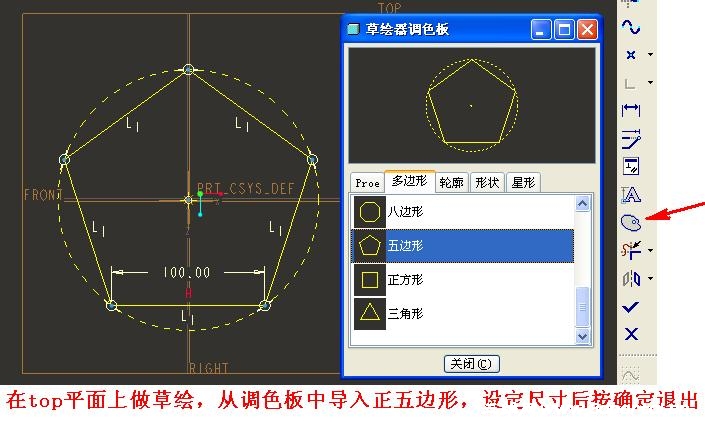The image size is (705, 422).
Task: Select the 八边形 octagon list item
Action: tap(463, 212)
